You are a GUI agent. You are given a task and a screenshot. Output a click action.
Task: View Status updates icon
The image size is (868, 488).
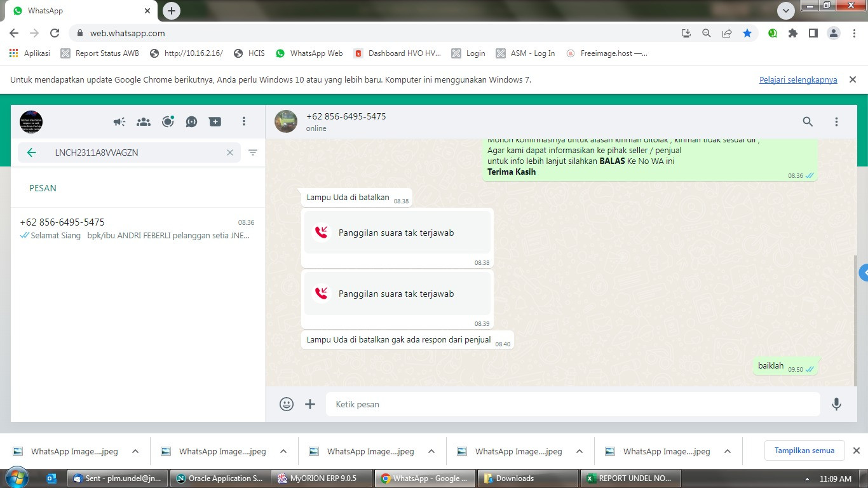[x=168, y=121]
